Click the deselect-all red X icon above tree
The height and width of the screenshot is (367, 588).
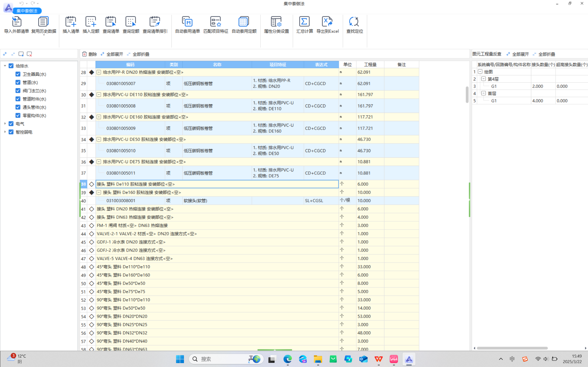point(29,54)
